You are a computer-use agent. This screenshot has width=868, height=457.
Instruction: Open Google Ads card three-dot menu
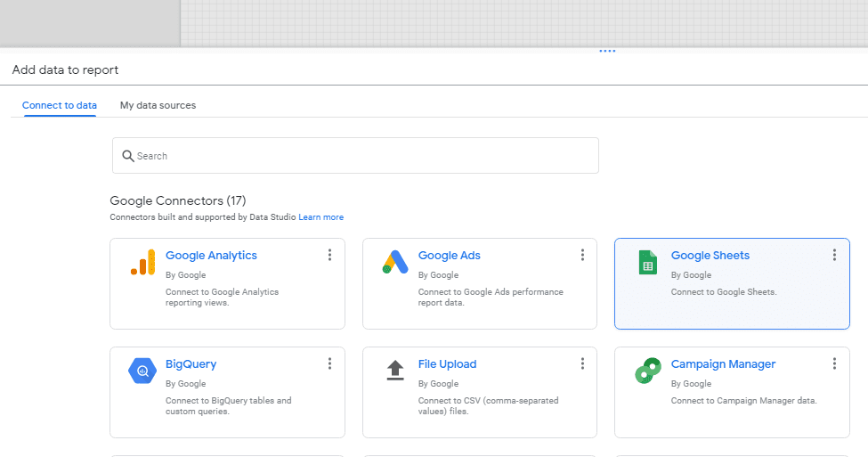582,255
